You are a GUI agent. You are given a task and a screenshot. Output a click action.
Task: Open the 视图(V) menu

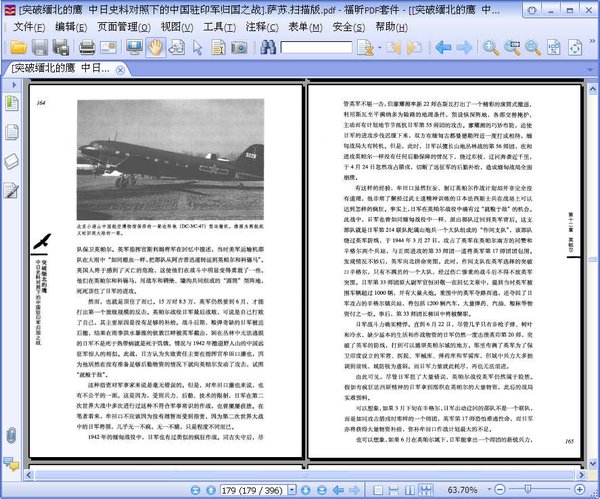coord(177,27)
